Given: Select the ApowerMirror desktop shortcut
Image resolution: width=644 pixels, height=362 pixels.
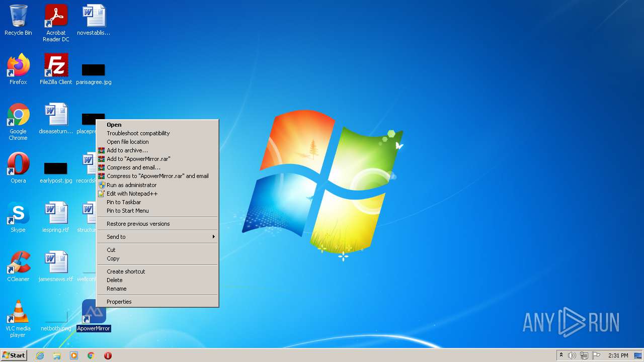Looking at the screenshot, I should click(x=94, y=316).
